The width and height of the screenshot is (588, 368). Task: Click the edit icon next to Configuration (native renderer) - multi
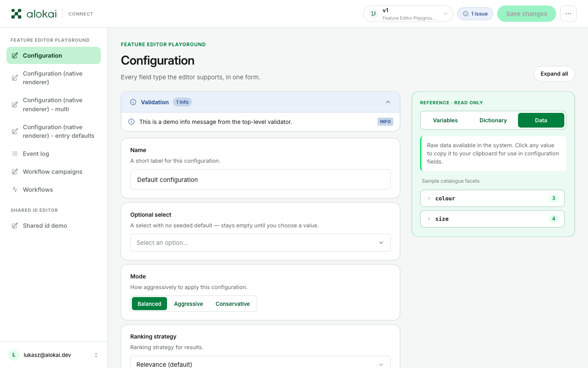[x=15, y=105]
